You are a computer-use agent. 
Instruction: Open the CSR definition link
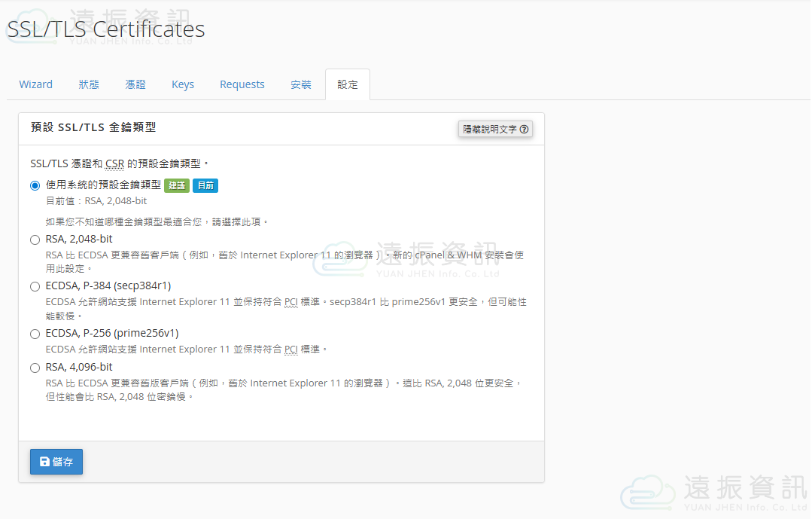[x=115, y=163]
